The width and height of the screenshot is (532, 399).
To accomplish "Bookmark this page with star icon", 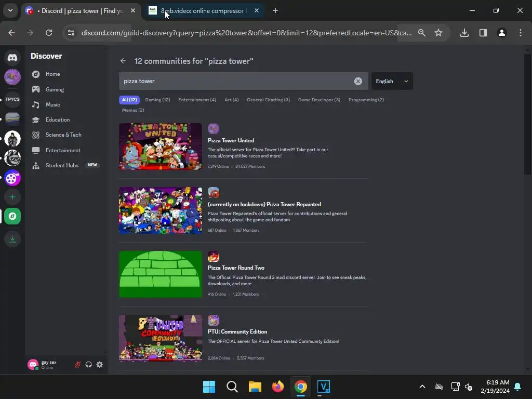I will (x=438, y=33).
